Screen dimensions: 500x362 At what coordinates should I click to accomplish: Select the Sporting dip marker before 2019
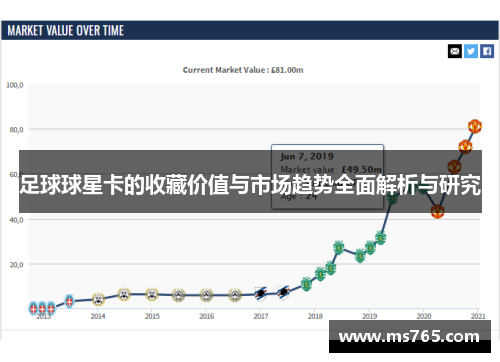pos(360,256)
